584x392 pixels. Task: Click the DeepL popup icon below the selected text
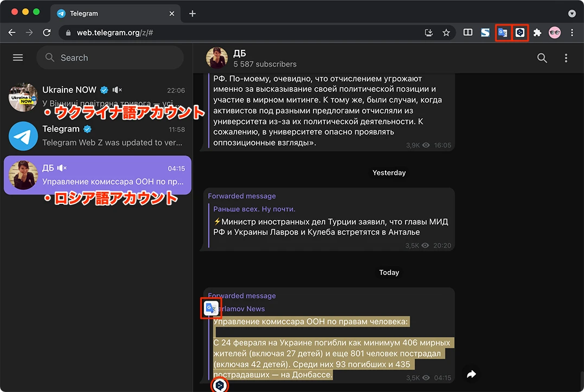pyautogui.click(x=220, y=385)
